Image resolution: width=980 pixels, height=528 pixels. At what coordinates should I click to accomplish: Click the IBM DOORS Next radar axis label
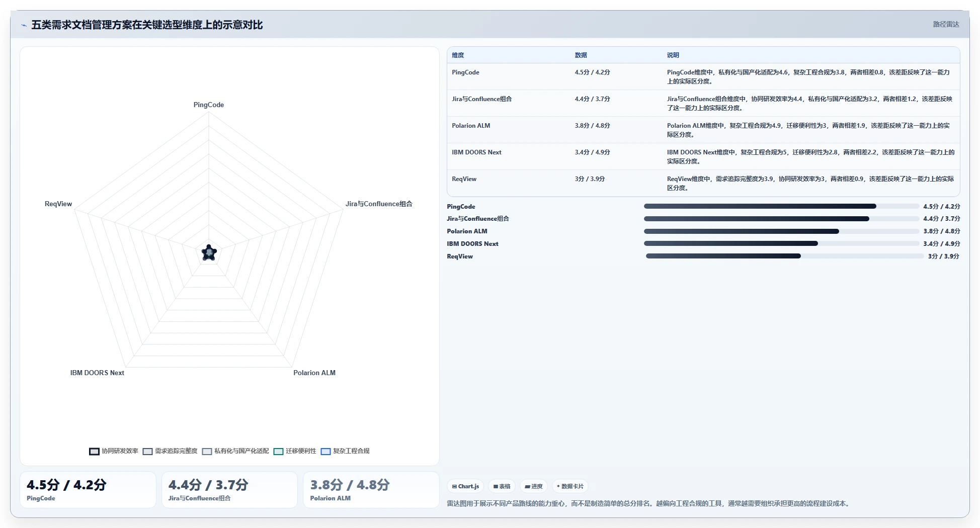pos(97,373)
